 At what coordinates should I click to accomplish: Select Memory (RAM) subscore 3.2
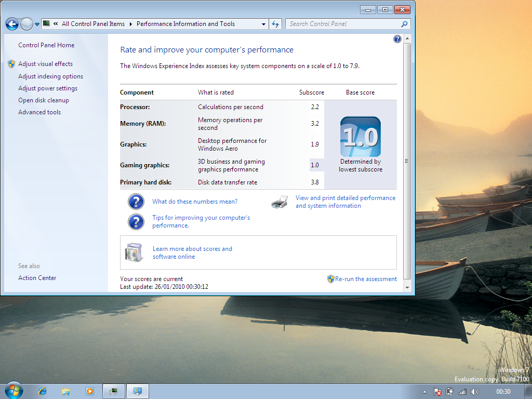tap(315, 124)
